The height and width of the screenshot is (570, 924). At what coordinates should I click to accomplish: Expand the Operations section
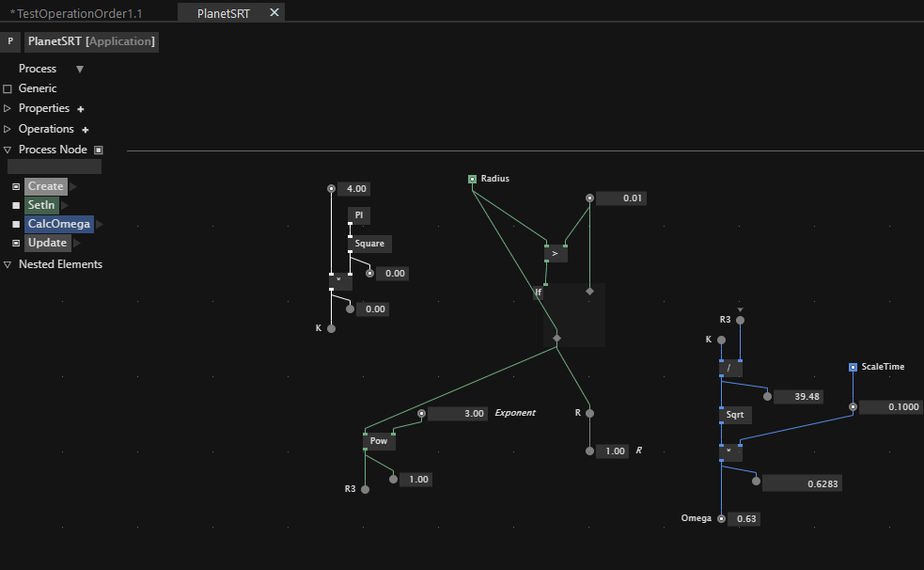pyautogui.click(x=8, y=129)
